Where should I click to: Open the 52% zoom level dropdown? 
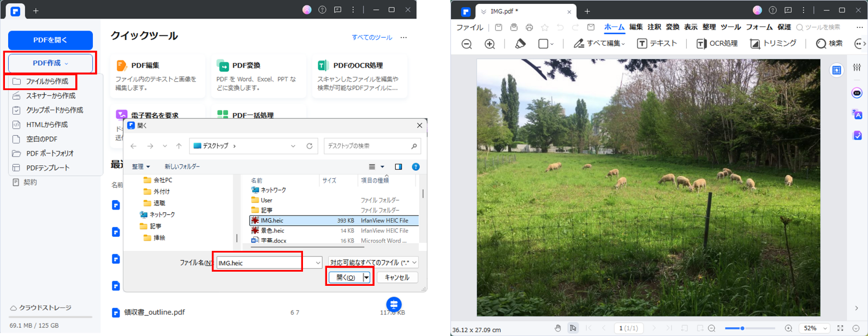814,328
